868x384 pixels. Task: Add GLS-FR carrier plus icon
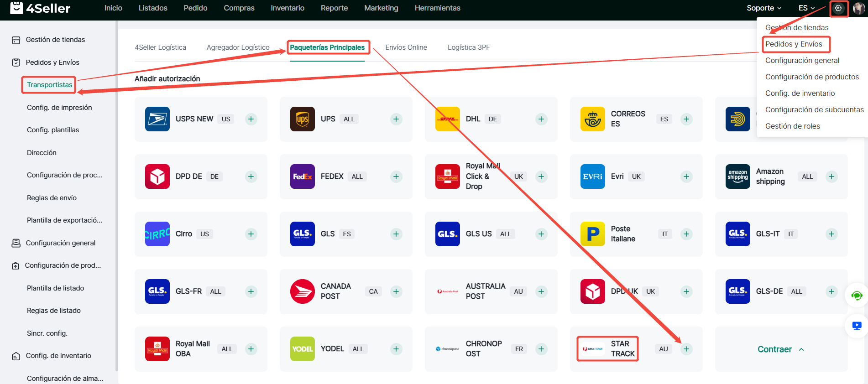click(x=251, y=291)
